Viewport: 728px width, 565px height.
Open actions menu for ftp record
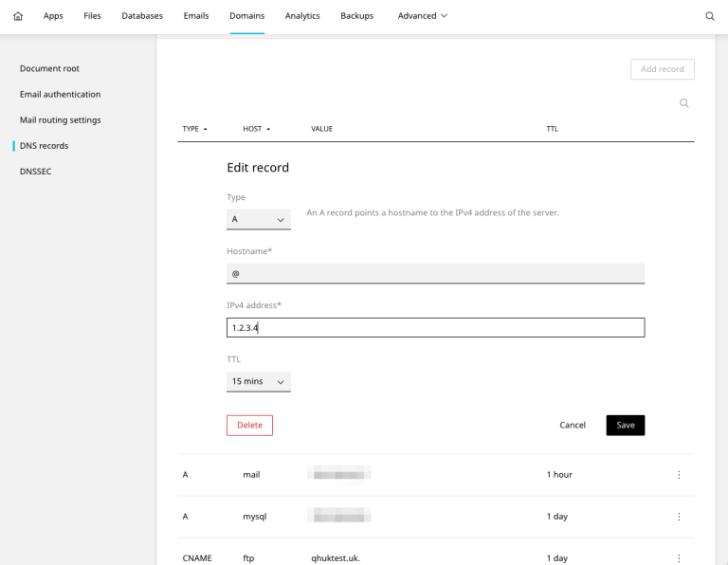pos(679,558)
